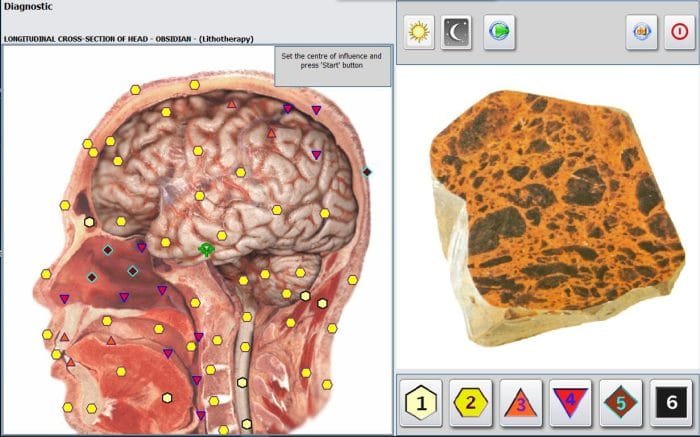Screen dimensions: 700x437
Task: Click dark diamond marker at back of skull
Action: 367,172
